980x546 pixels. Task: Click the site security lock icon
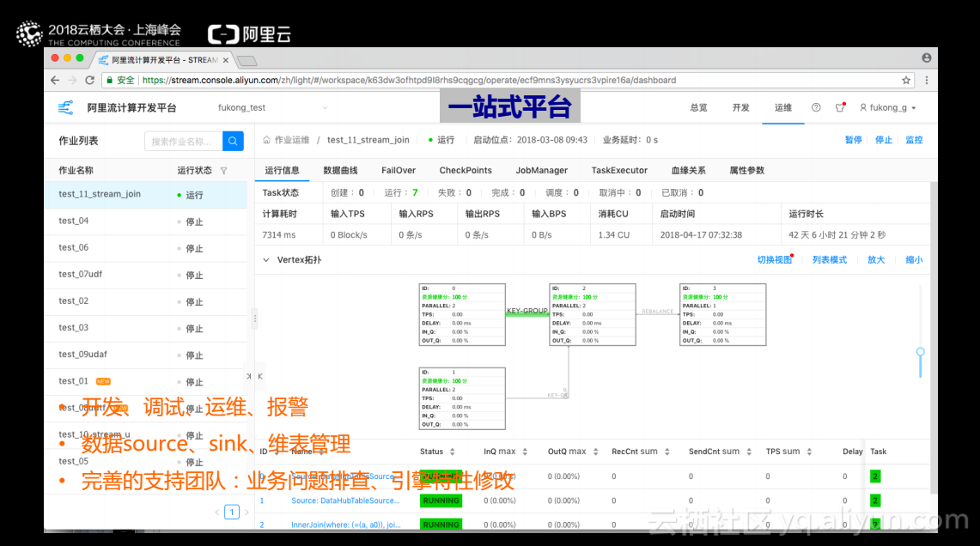tap(110, 80)
